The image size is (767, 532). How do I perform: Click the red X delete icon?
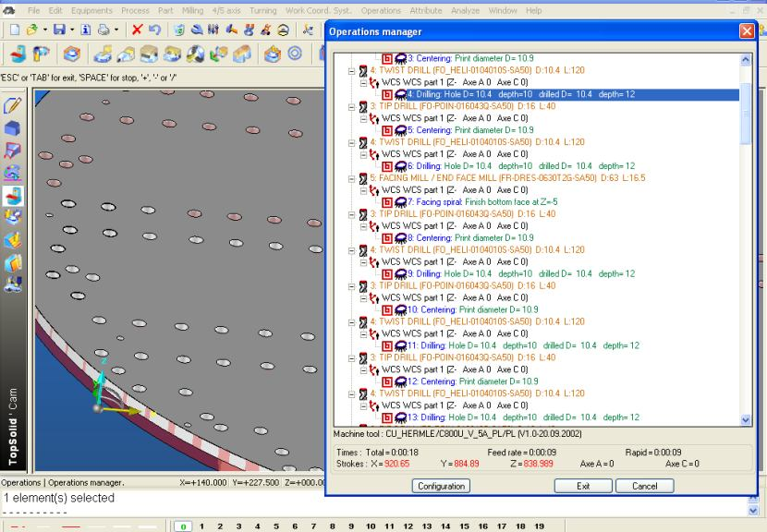point(137,30)
